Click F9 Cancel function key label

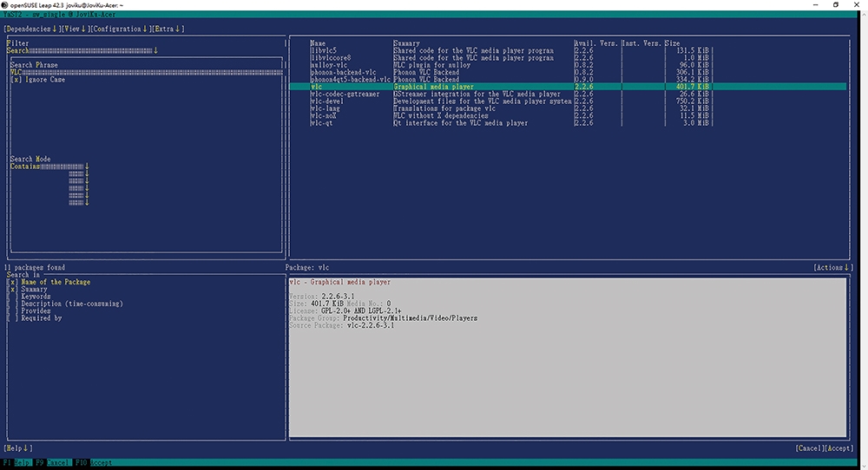pyautogui.click(x=52, y=463)
